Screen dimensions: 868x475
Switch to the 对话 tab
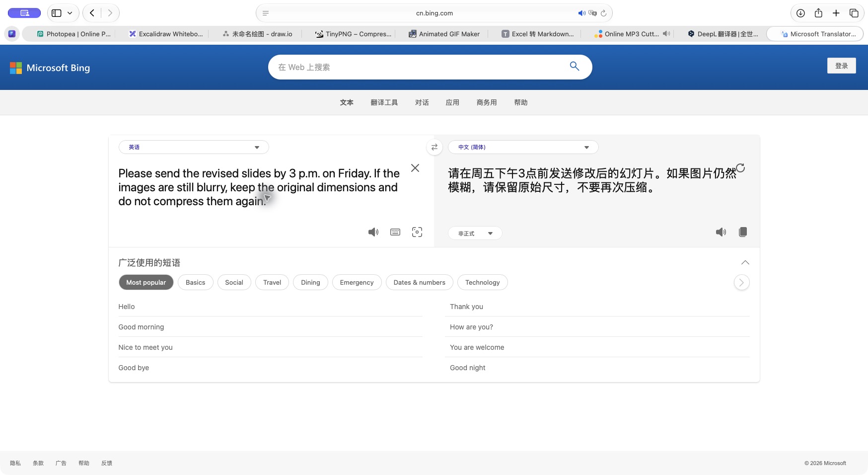(422, 102)
